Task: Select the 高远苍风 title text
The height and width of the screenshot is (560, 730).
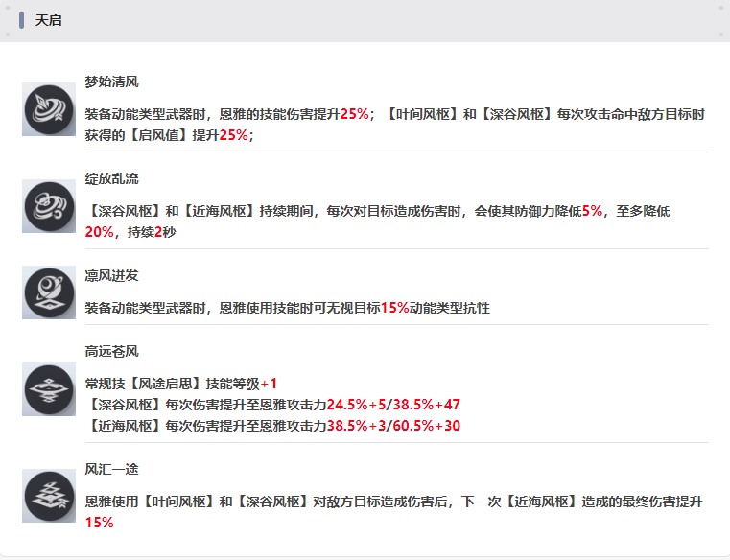Action: coord(111,351)
